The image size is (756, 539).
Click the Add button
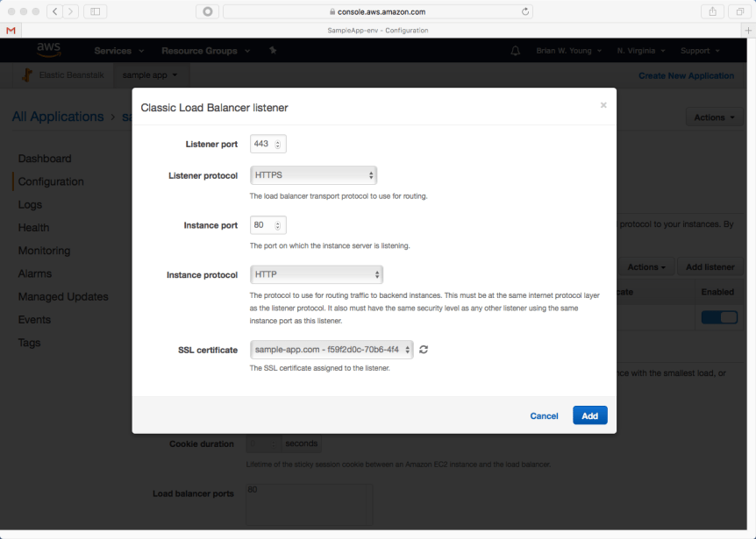click(x=589, y=415)
